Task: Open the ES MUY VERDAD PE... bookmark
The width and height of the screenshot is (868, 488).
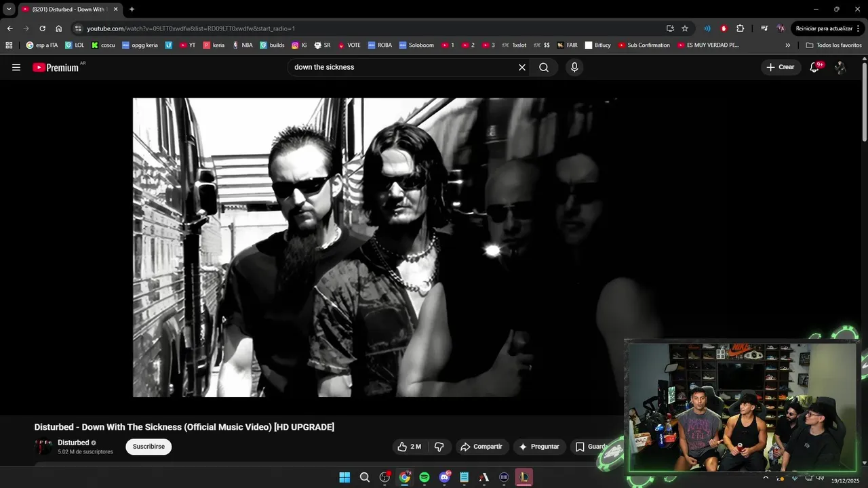Action: 708,45
